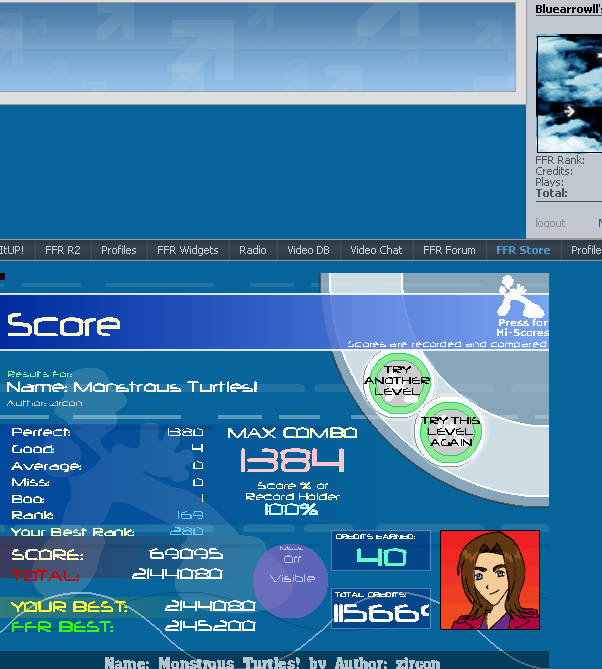Image resolution: width=602 pixels, height=669 pixels.
Task: Open FFR Widgets from the navigation bar
Action: [187, 250]
